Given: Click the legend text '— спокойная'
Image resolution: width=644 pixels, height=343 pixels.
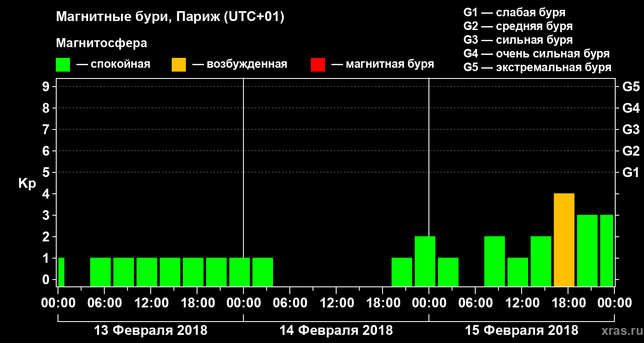Looking at the screenshot, I should (113, 65).
